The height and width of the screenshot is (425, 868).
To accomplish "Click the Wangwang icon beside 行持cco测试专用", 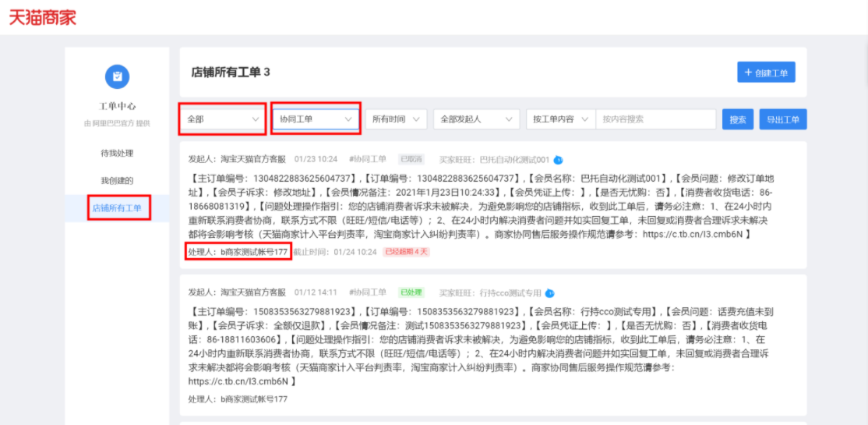I will coord(549,292).
